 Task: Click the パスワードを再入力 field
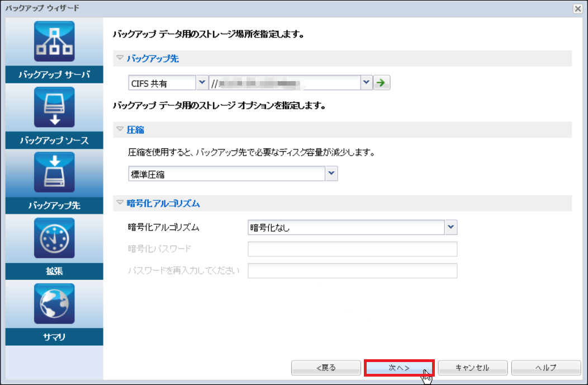(x=353, y=271)
